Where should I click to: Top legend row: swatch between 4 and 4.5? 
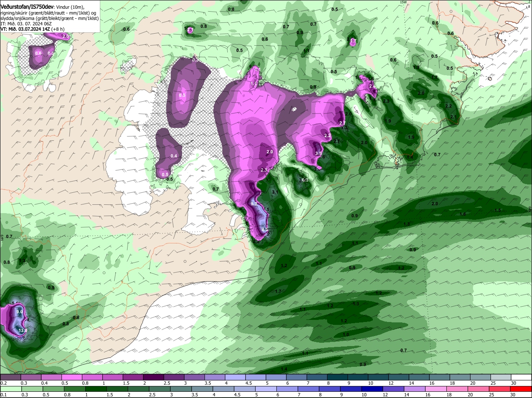235,377
